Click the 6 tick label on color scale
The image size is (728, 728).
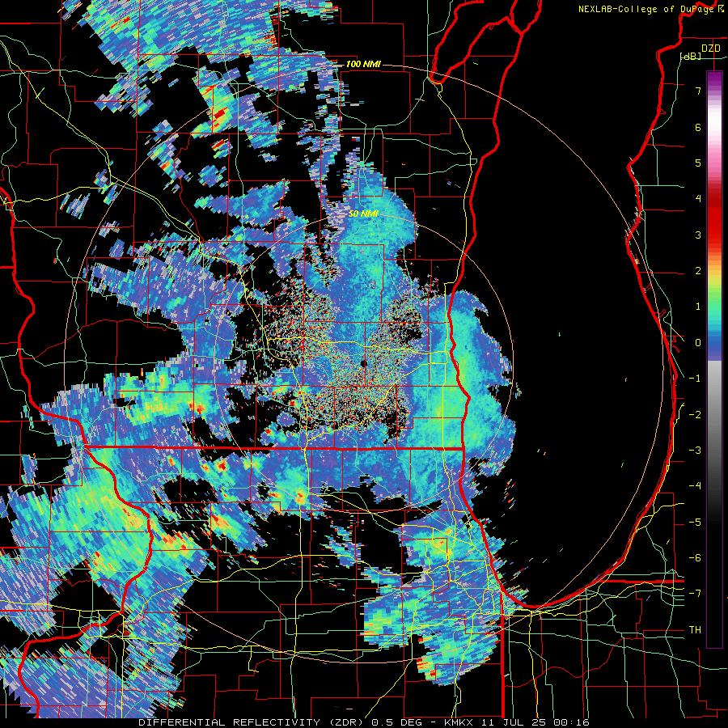tap(698, 127)
